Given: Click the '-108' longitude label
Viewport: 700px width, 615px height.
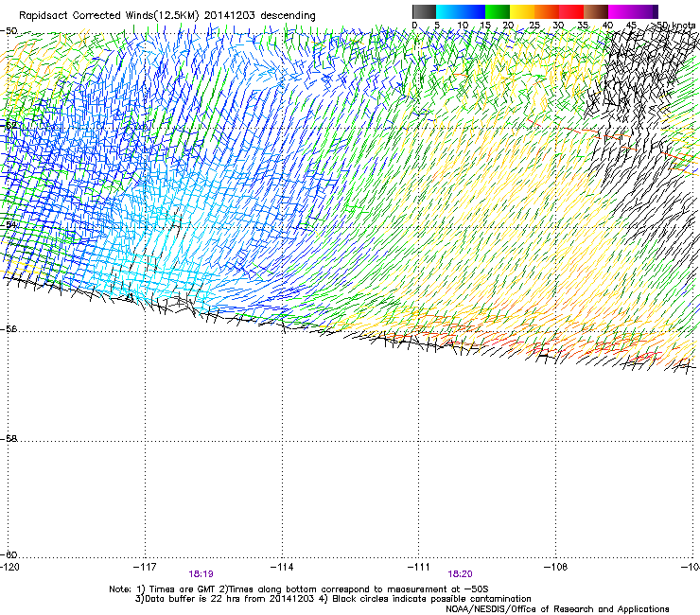Looking at the screenshot, I should [x=556, y=567].
